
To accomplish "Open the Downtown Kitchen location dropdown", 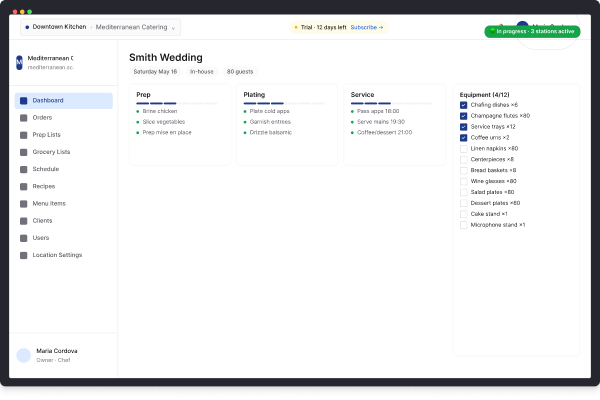I will [100, 27].
